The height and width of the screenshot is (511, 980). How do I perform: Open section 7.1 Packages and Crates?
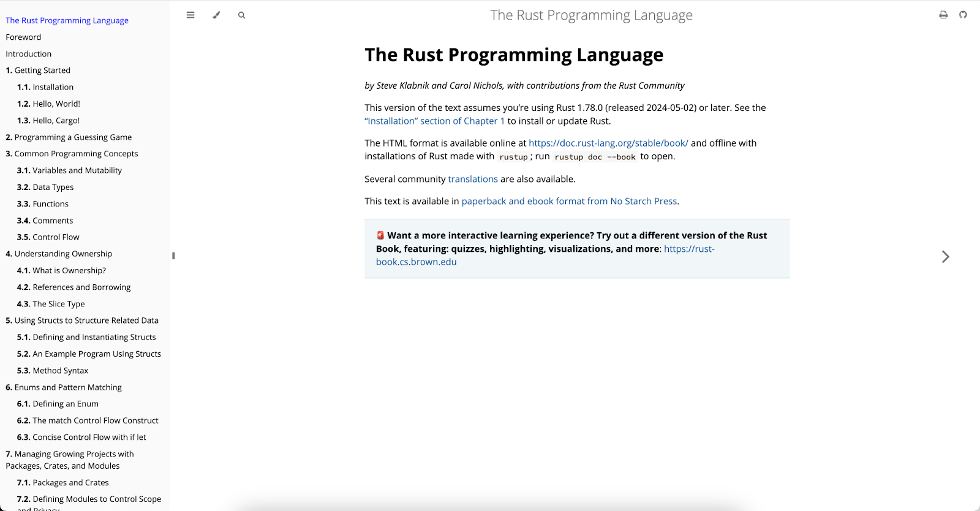coord(63,483)
